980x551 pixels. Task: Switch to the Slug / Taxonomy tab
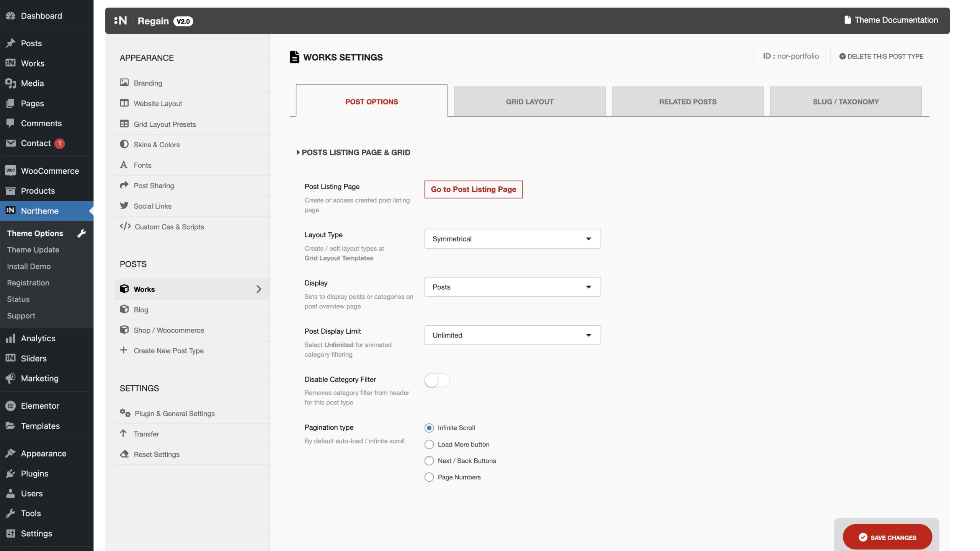click(x=846, y=101)
